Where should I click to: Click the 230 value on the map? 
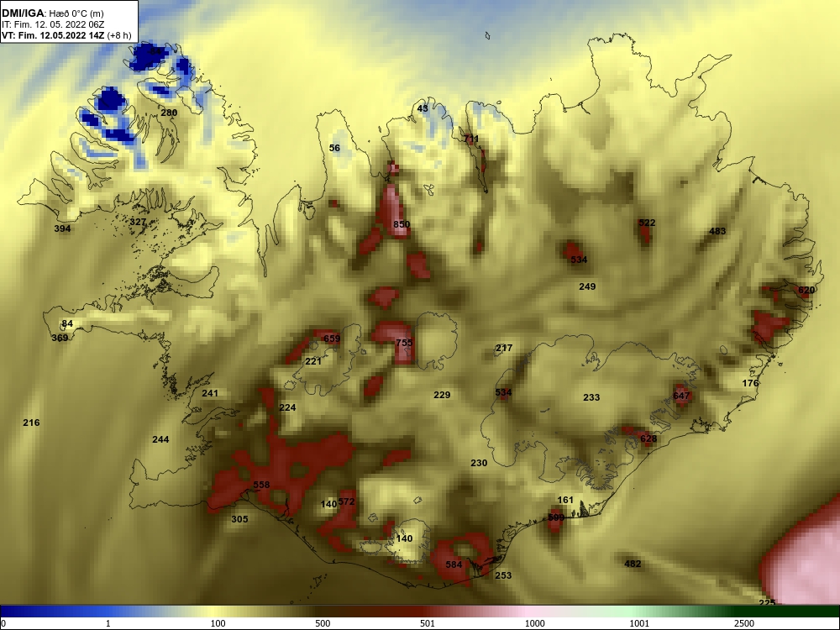click(479, 463)
